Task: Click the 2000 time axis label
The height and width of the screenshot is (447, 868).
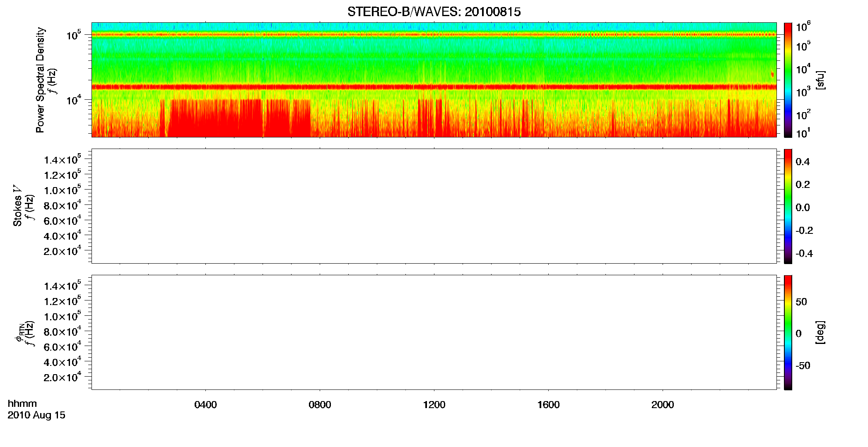Action: click(x=663, y=405)
